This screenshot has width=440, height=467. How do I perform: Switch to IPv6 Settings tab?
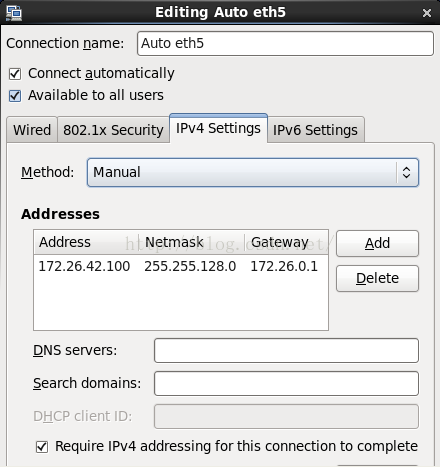click(315, 130)
